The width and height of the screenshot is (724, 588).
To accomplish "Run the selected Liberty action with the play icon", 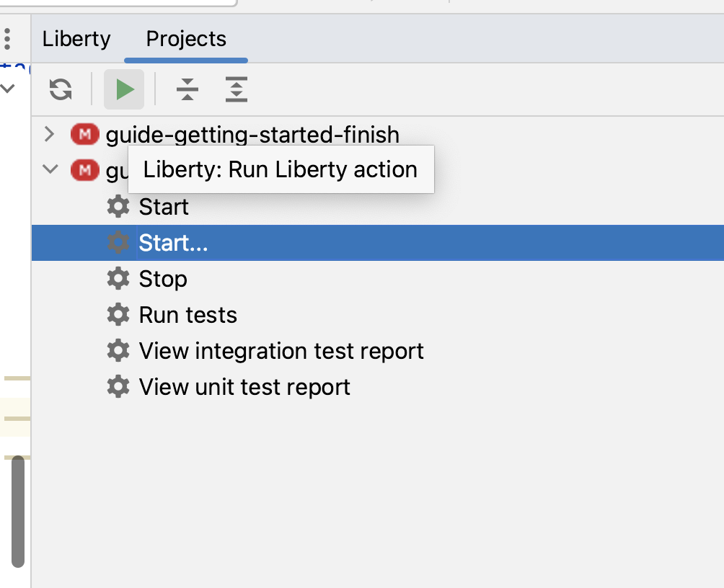I will (x=123, y=89).
